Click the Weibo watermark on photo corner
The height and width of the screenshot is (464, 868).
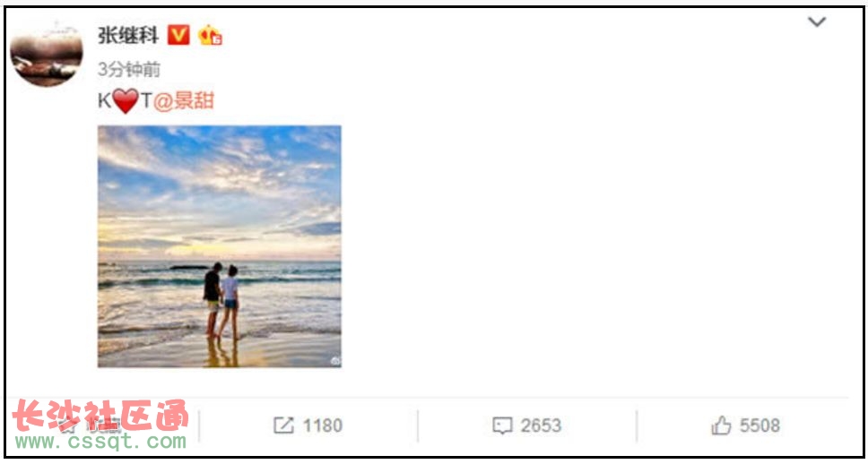[x=335, y=361]
